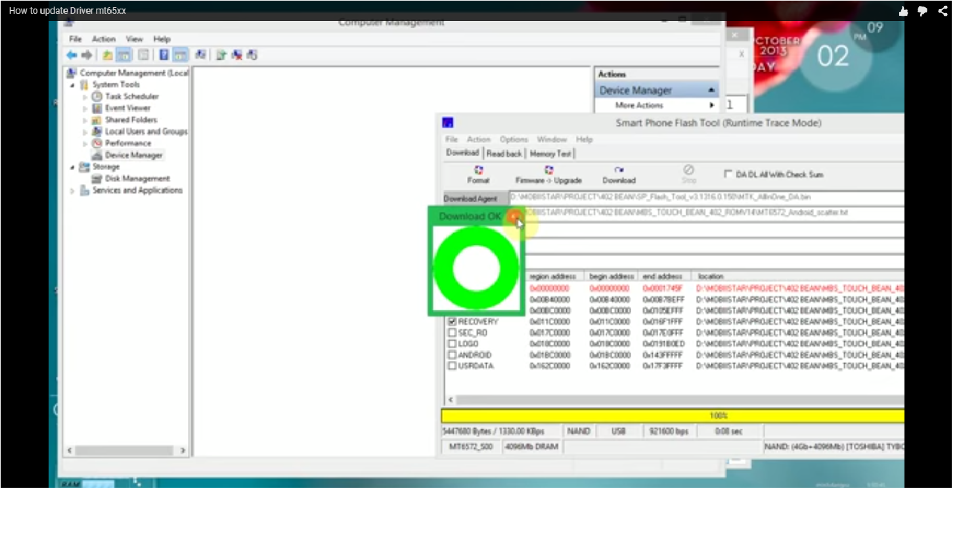Click the 'end address' column header
The height and width of the screenshot is (537, 980).
pyautogui.click(x=663, y=276)
